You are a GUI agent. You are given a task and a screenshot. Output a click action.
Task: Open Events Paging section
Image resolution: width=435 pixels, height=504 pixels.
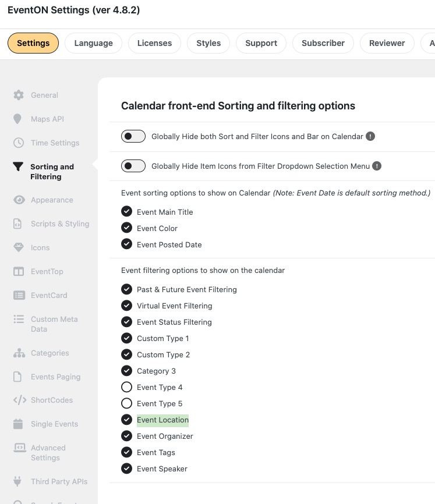[x=56, y=377]
